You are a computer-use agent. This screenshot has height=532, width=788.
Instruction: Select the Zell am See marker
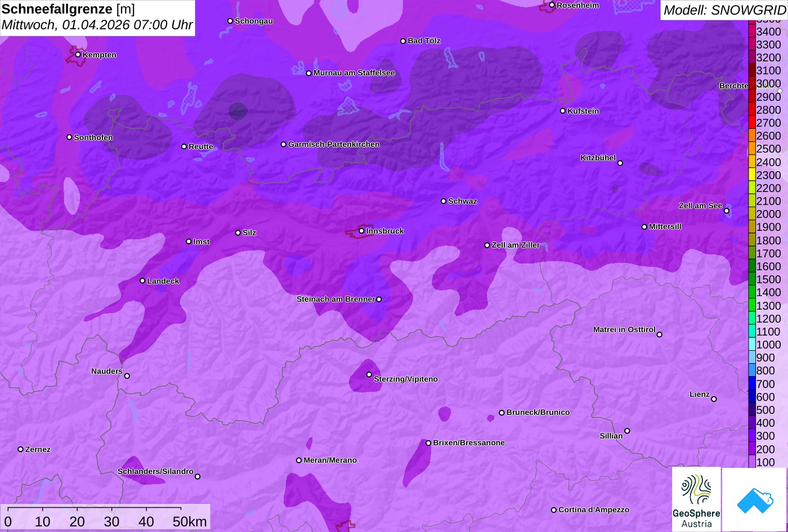click(x=727, y=211)
